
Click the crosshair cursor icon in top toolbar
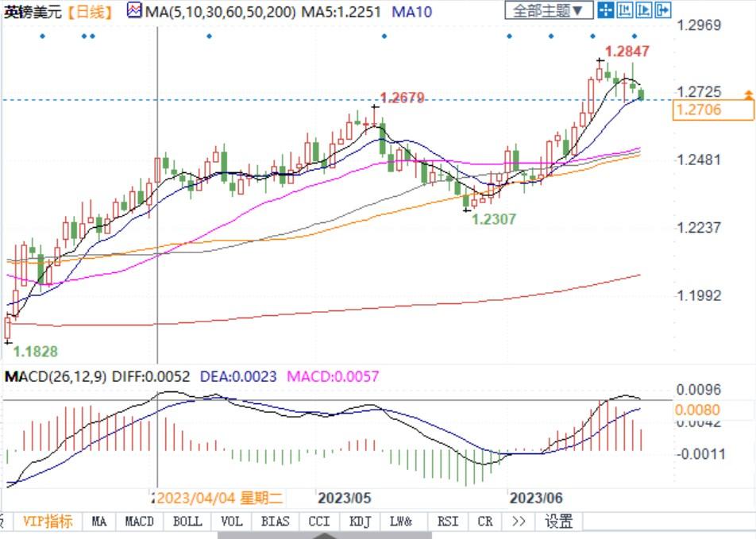tap(606, 10)
